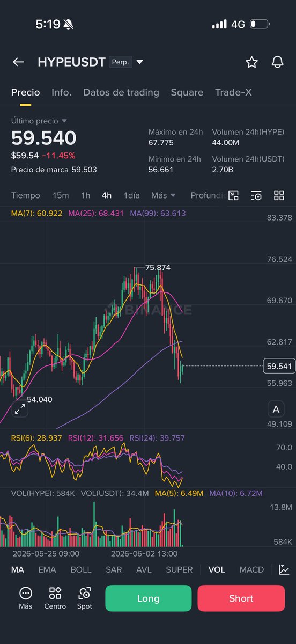Viewport: 296px width, 644px height.
Task: Tap the MA(99): 63.613 indicator label
Action: pos(158,213)
